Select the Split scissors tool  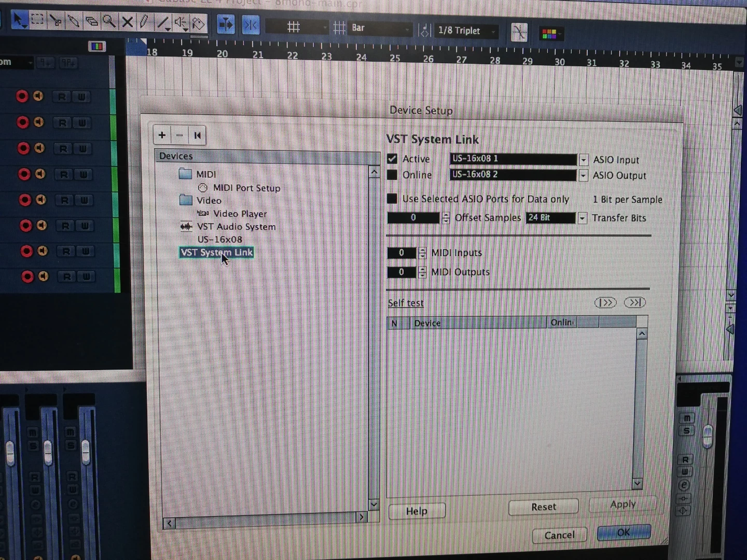56,21
